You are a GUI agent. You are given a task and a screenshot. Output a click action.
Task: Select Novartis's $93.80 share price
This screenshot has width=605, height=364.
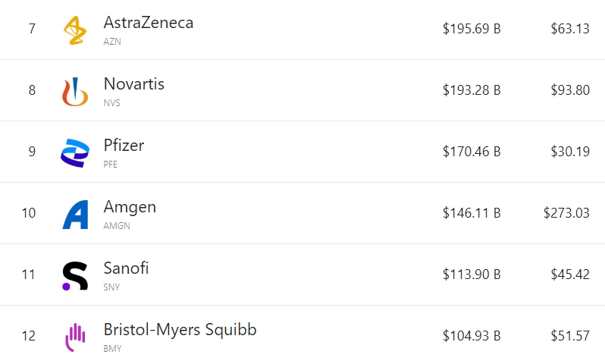[570, 90]
